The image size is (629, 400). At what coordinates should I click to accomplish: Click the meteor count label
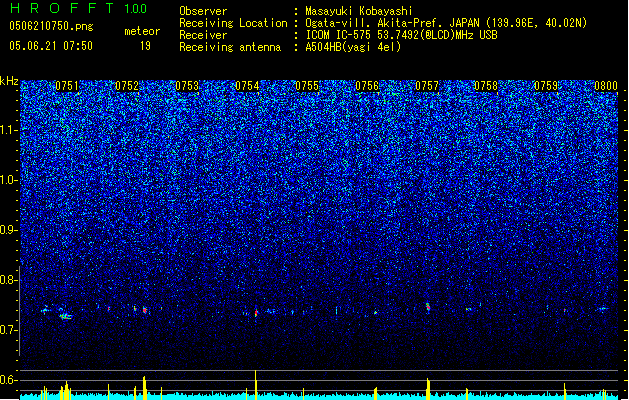[x=142, y=31]
